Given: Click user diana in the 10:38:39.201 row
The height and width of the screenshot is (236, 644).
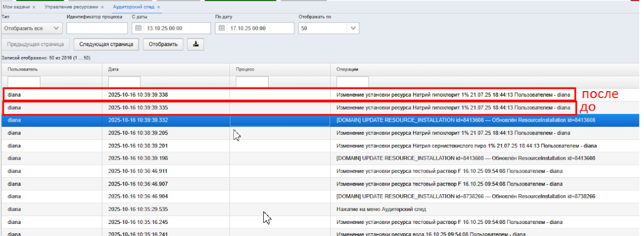Looking at the screenshot, I should coord(14,145).
